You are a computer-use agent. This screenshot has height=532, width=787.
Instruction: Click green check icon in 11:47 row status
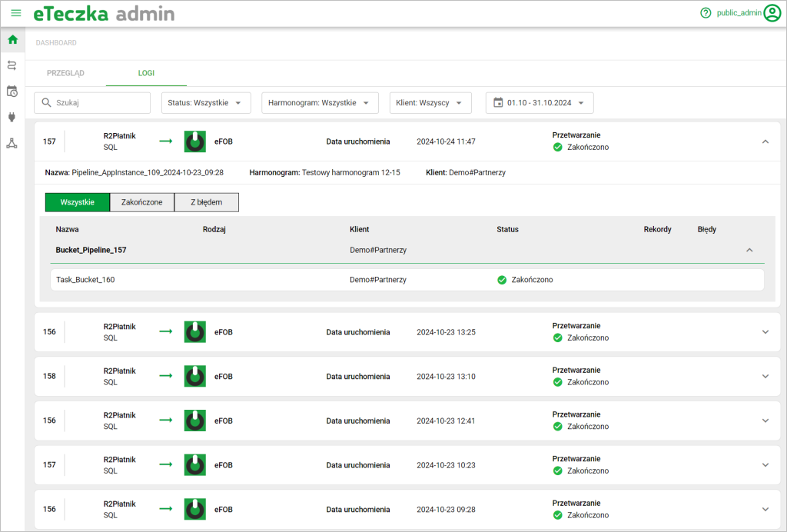pyautogui.click(x=558, y=147)
